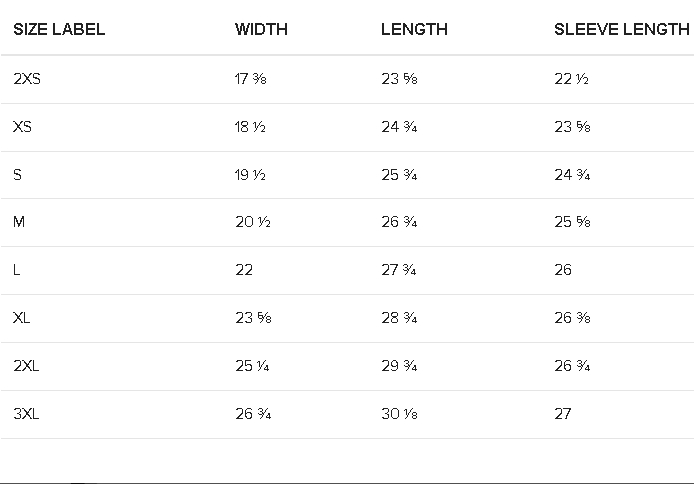Select the XS size label cell
Image resolution: width=694 pixels, height=484 pixels.
pyautogui.click(x=22, y=128)
